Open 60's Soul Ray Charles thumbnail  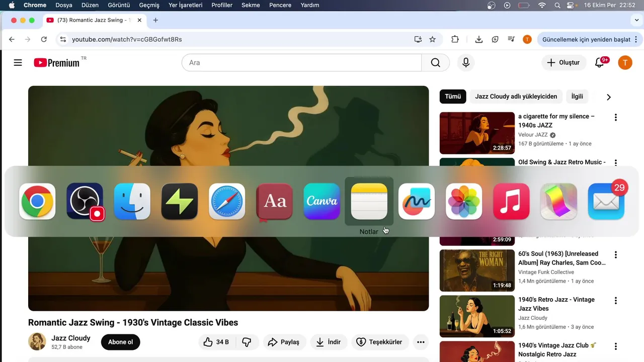[x=477, y=270]
